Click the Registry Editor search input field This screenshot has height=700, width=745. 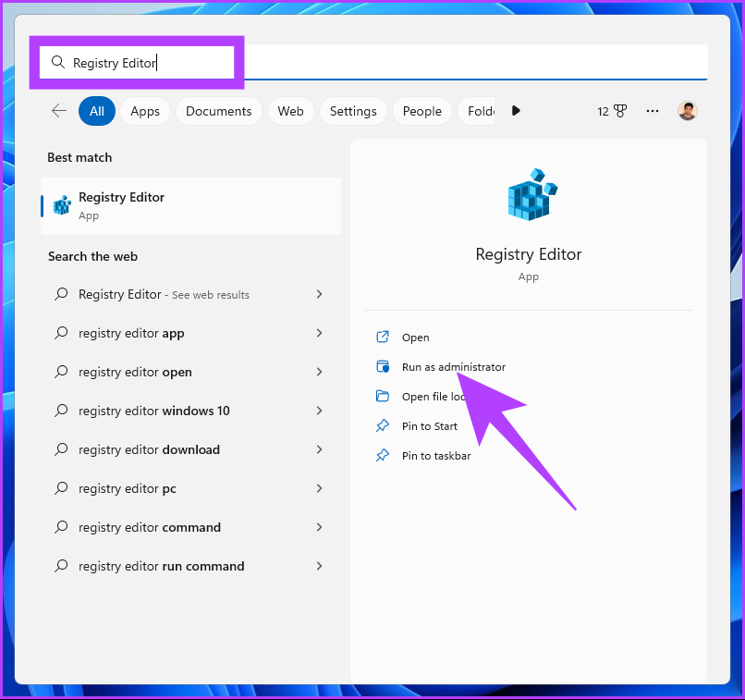tap(370, 63)
